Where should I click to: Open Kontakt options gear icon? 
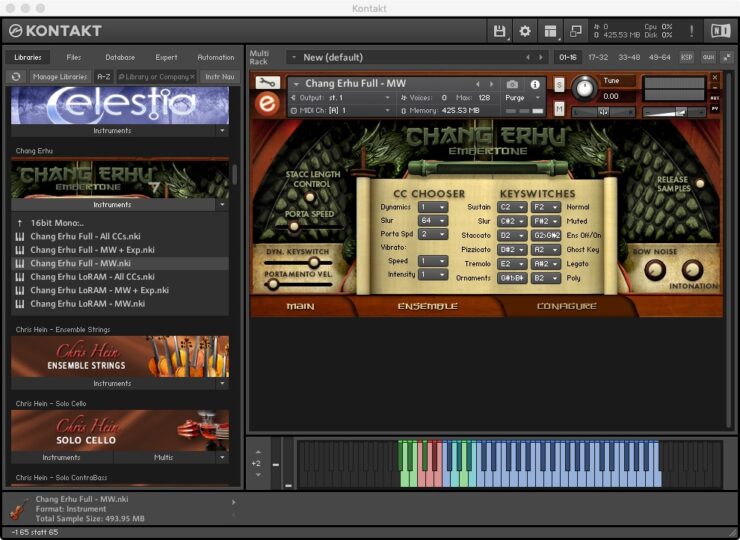[x=525, y=31]
